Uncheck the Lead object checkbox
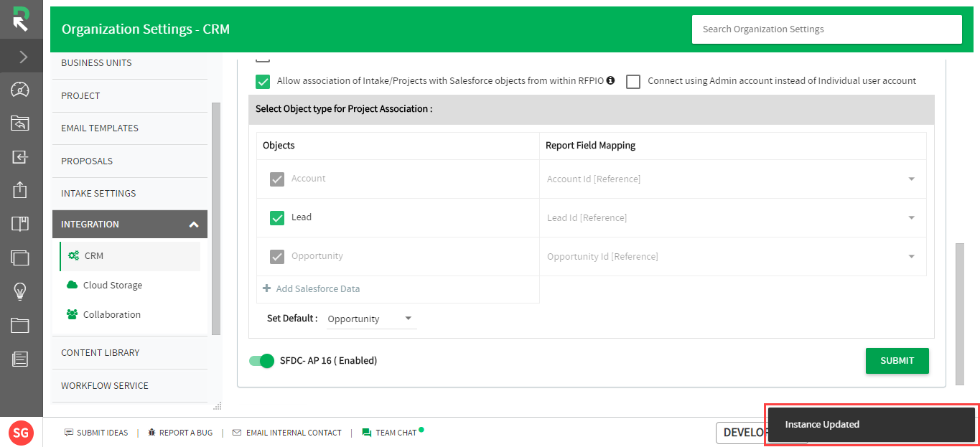This screenshot has width=980, height=447. click(277, 217)
